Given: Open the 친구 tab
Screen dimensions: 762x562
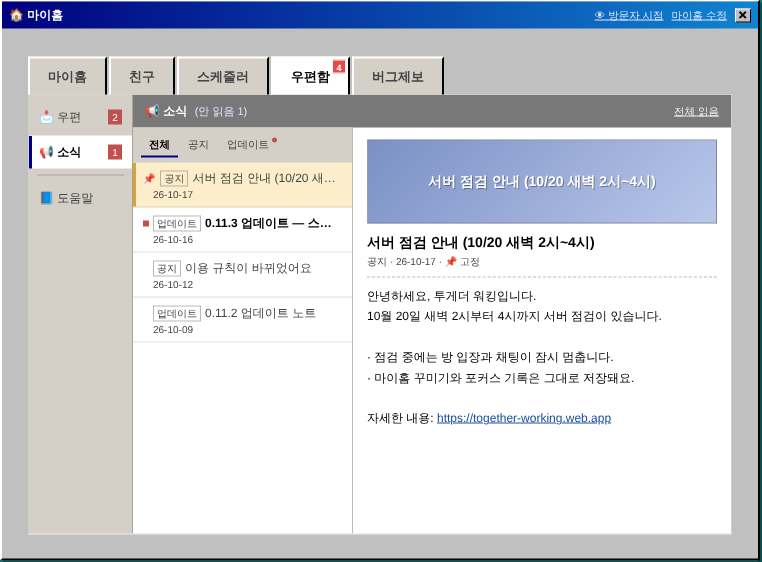Looking at the screenshot, I should click(141, 76).
